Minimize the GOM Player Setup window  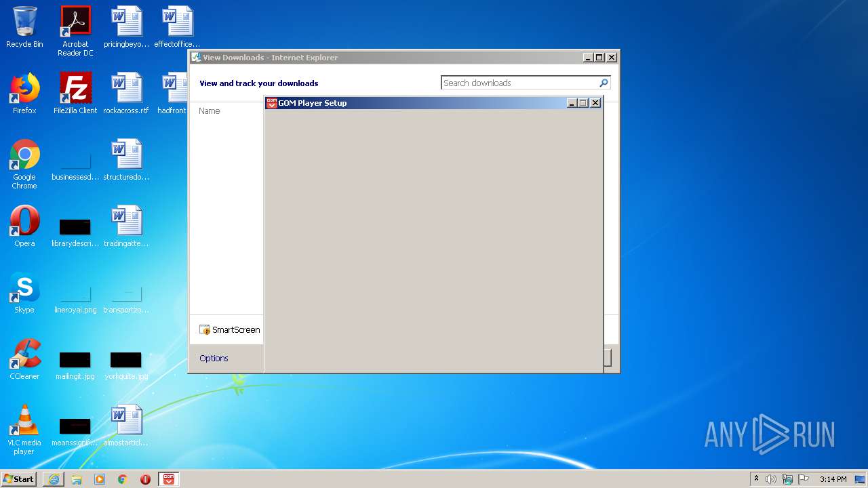(572, 103)
